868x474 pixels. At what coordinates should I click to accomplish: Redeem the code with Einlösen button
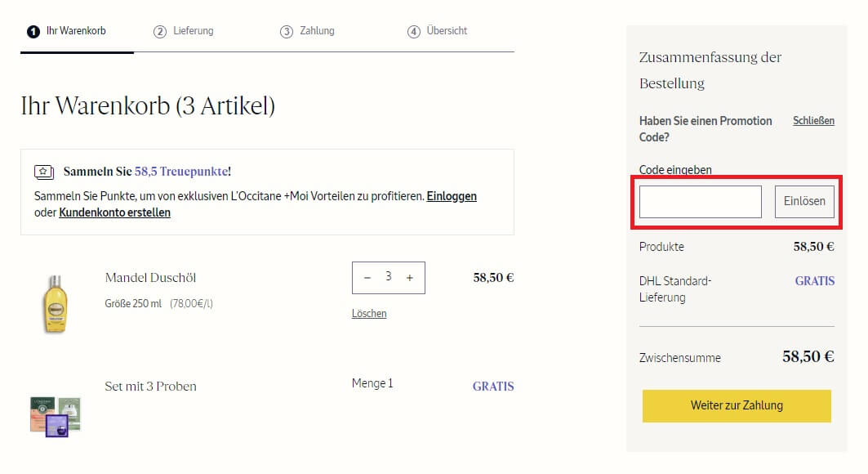804,202
